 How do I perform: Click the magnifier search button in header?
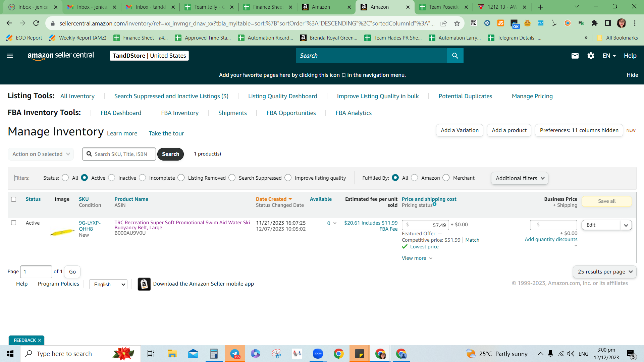[x=455, y=56]
